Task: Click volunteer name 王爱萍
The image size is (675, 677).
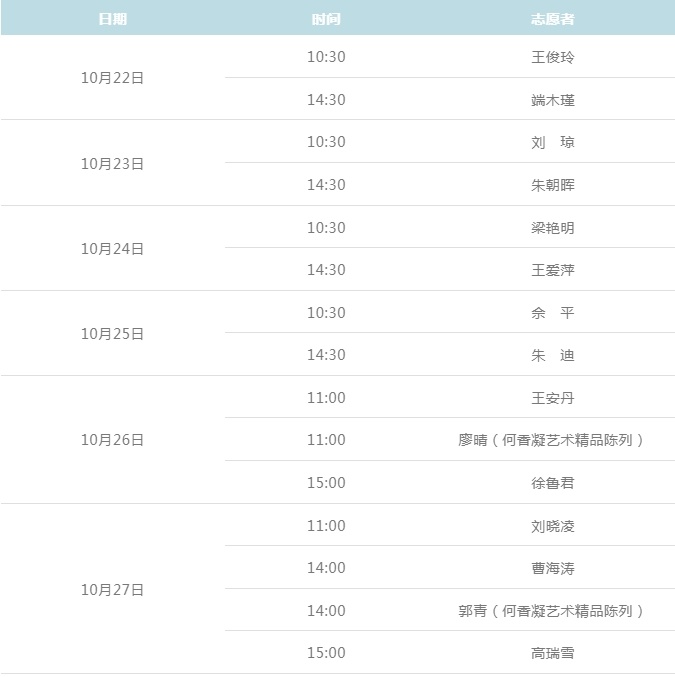Action: tap(552, 270)
